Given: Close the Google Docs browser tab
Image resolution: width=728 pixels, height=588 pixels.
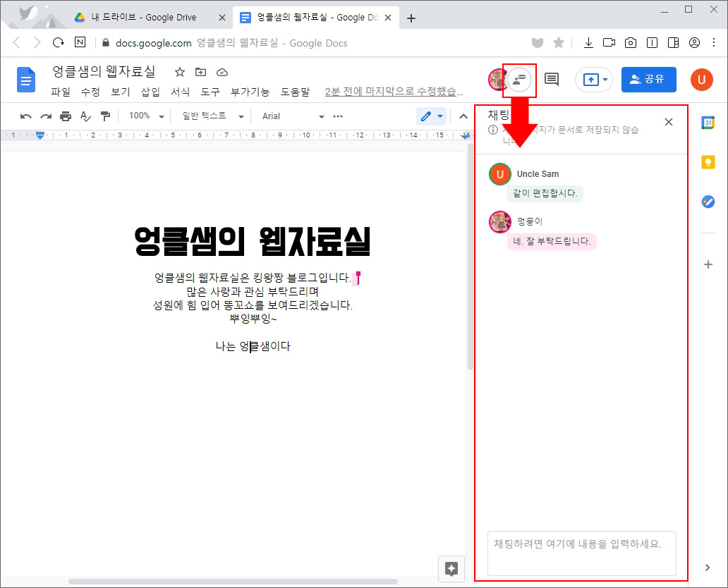Looking at the screenshot, I should point(388,18).
